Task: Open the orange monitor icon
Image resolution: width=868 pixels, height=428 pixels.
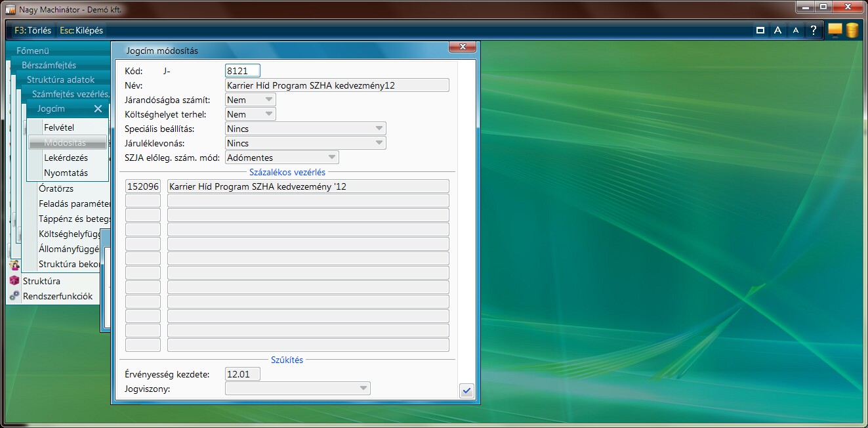Action: pyautogui.click(x=835, y=30)
